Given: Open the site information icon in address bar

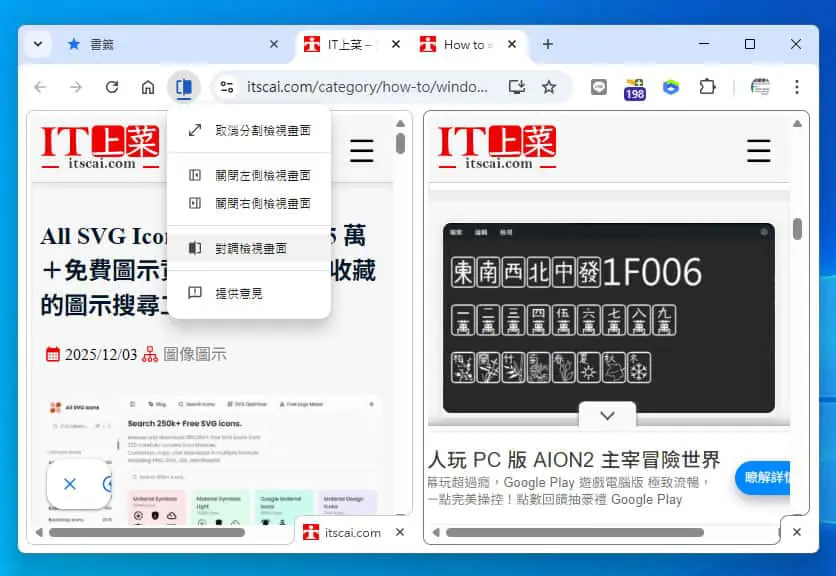Looking at the screenshot, I should click(x=227, y=87).
